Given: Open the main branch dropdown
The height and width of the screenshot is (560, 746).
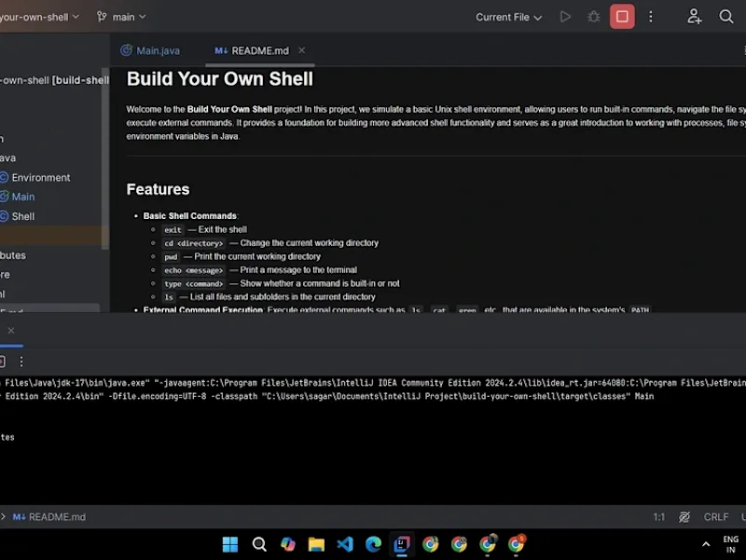Looking at the screenshot, I should click(121, 17).
